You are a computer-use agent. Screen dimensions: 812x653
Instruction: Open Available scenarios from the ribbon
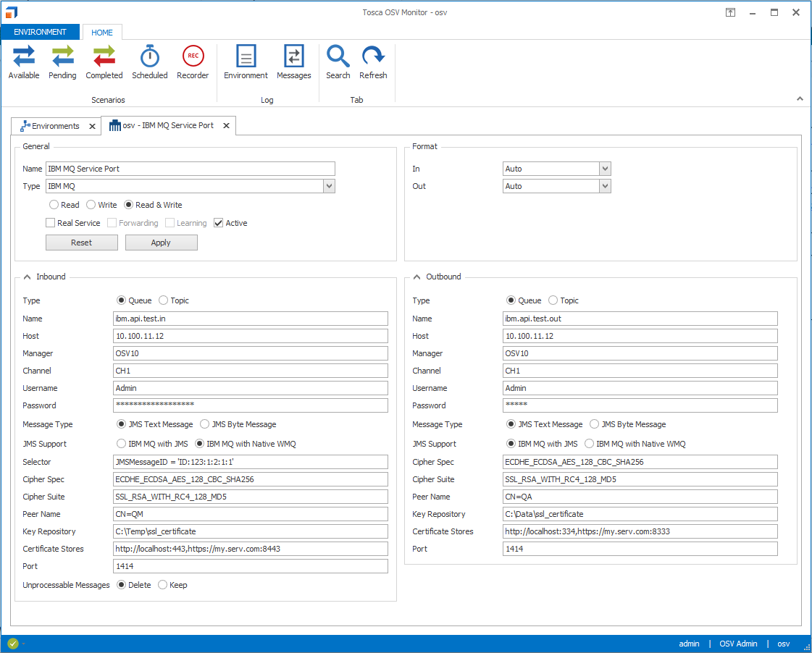pyautogui.click(x=24, y=62)
